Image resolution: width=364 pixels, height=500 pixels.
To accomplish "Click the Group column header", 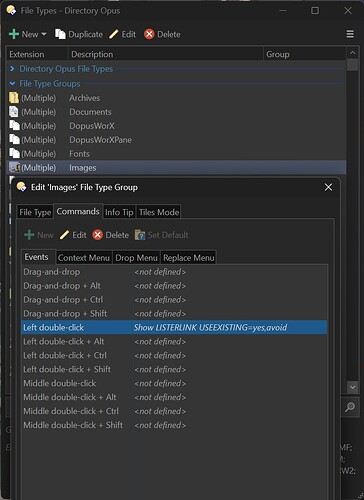I will (x=305, y=54).
